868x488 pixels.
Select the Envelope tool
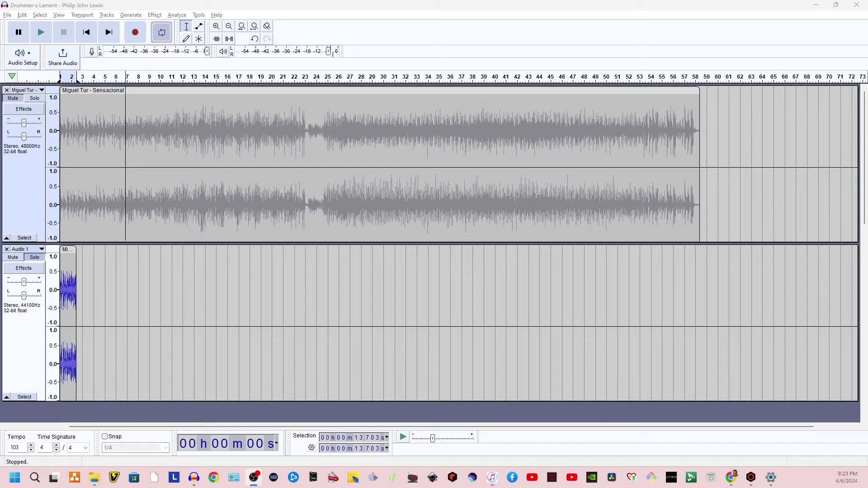click(198, 26)
